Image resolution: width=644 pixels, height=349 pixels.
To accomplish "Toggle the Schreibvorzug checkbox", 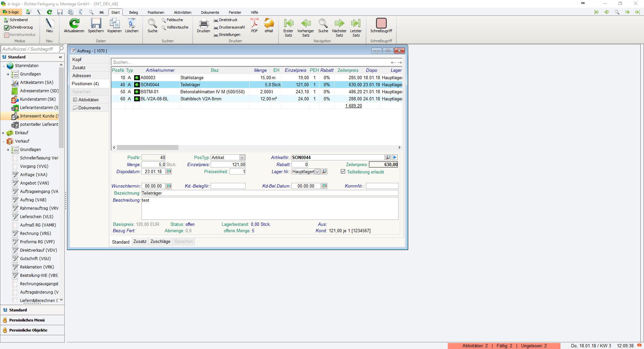I will 7,28.
